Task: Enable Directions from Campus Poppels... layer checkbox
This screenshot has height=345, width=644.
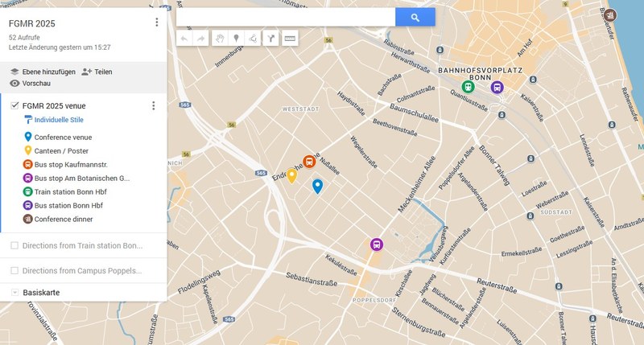Action: click(x=14, y=270)
